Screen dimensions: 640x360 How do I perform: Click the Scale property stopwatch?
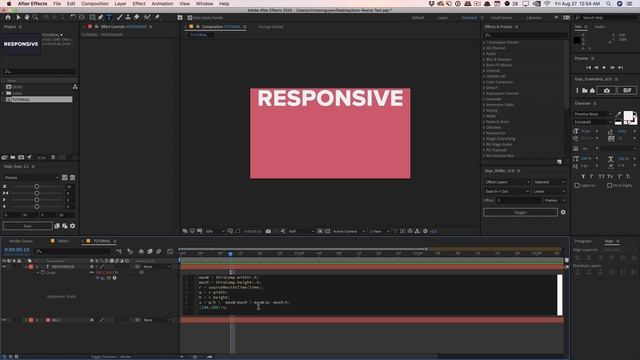tap(43, 272)
